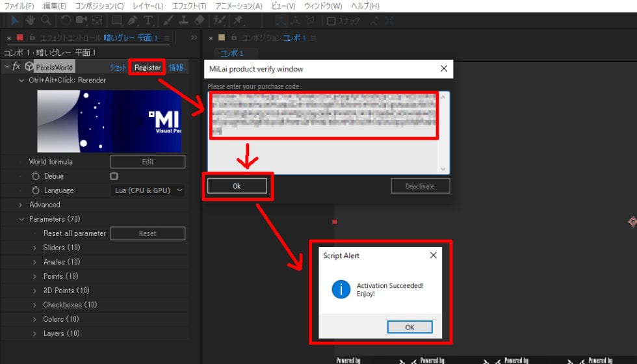The height and width of the screenshot is (364, 637).
Task: Click the Register link for PixelsWorld
Action: pyautogui.click(x=148, y=67)
